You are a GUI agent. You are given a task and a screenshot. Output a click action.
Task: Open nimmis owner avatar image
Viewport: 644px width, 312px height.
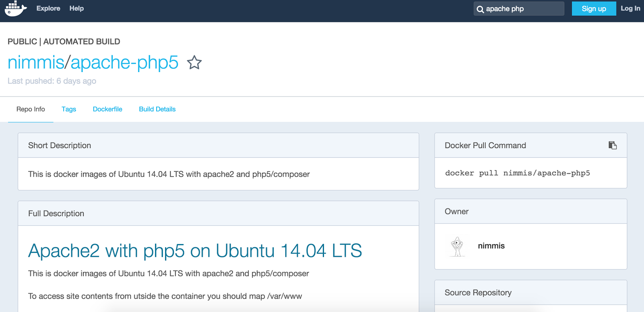click(457, 246)
